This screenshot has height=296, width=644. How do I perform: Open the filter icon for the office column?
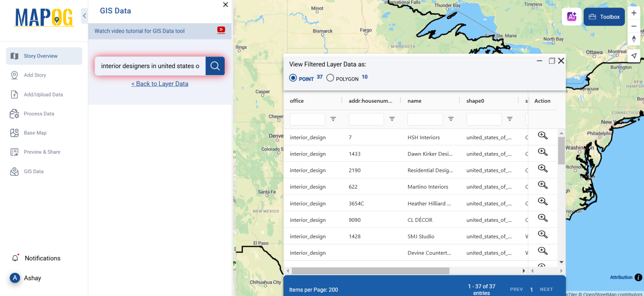click(333, 119)
